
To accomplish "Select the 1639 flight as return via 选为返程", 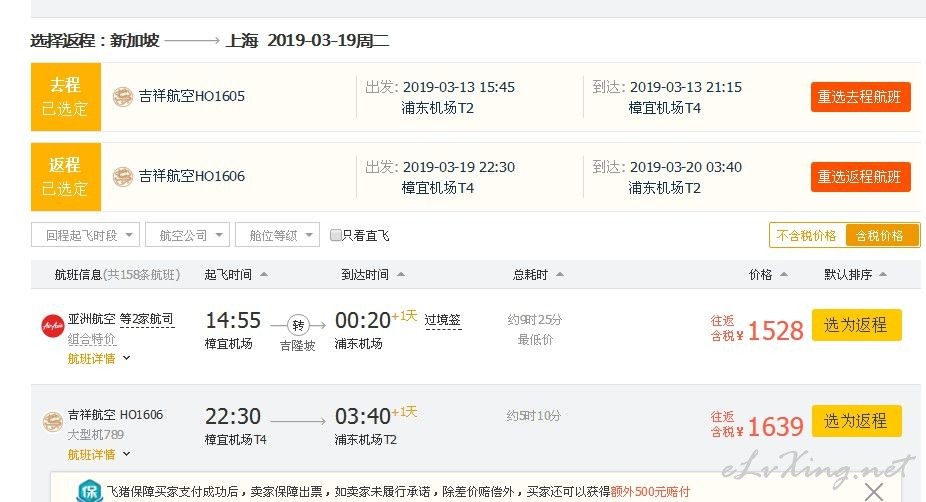I will click(856, 421).
